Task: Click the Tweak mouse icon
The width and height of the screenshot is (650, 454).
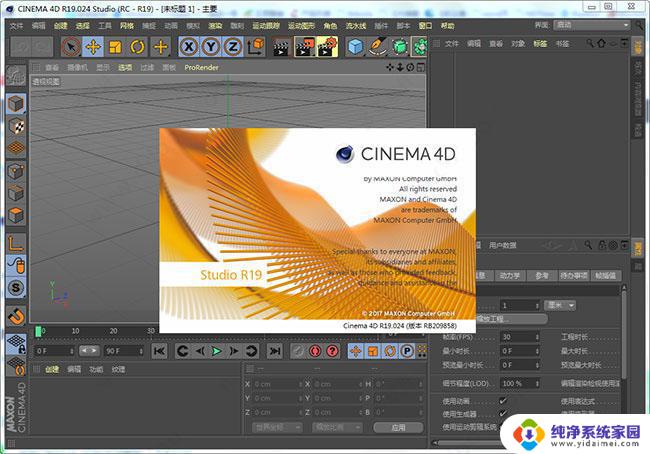Action: 16,265
